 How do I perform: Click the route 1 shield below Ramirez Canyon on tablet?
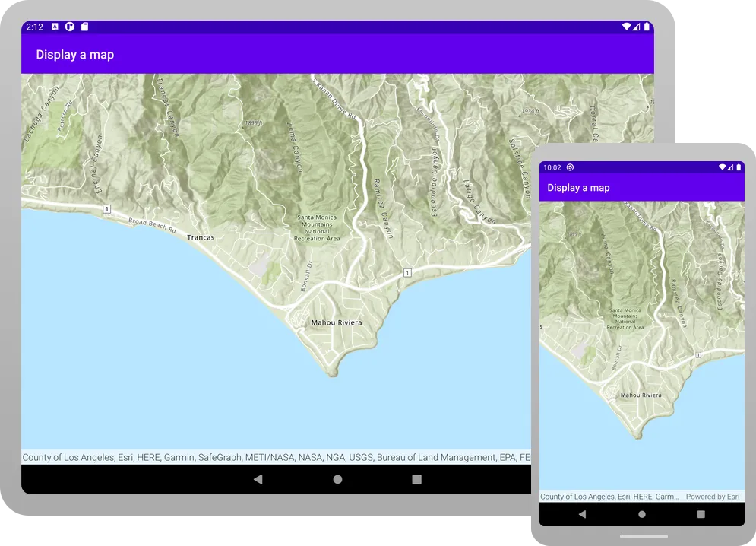point(407,273)
